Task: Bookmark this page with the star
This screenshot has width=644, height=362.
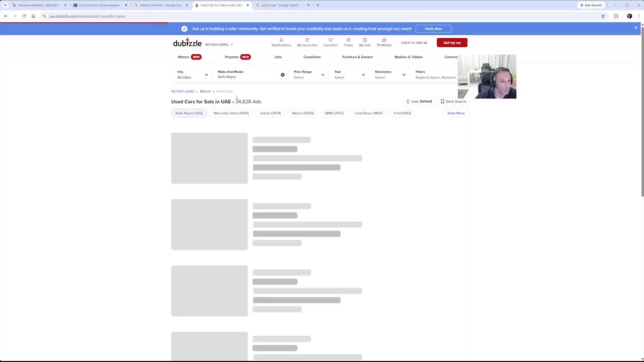Action: (603, 16)
